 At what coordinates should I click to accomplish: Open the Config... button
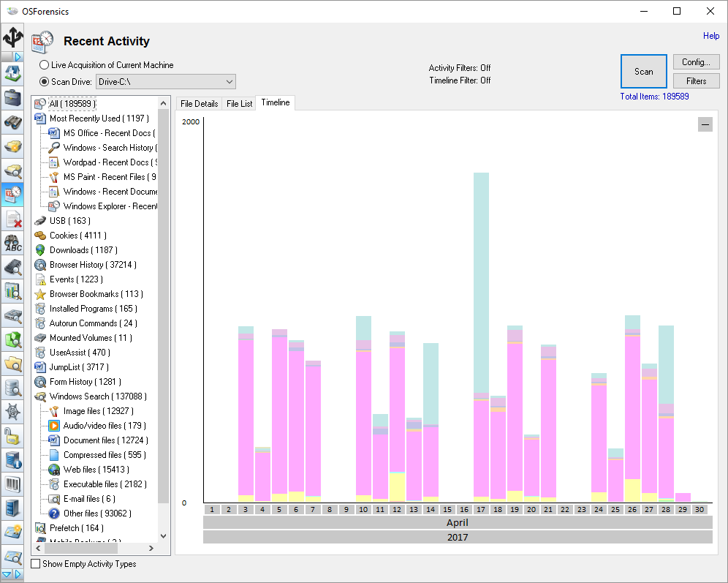pos(696,61)
